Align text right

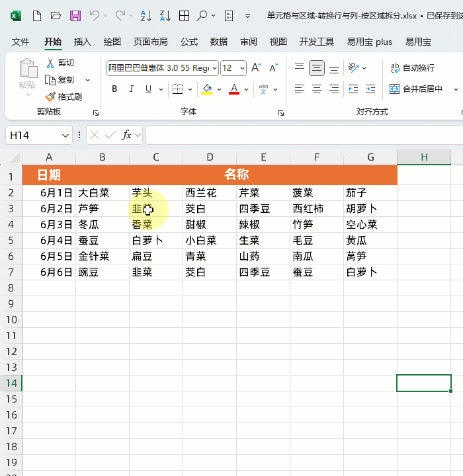(334, 89)
